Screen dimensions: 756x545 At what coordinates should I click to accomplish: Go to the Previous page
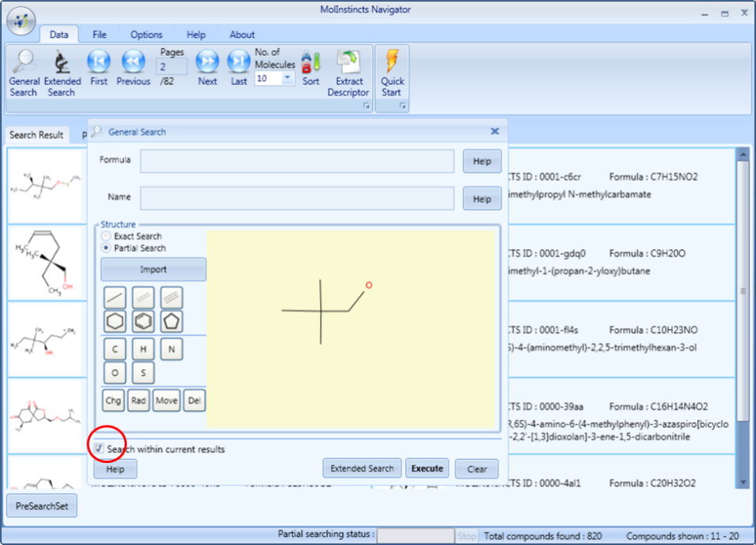[x=133, y=68]
